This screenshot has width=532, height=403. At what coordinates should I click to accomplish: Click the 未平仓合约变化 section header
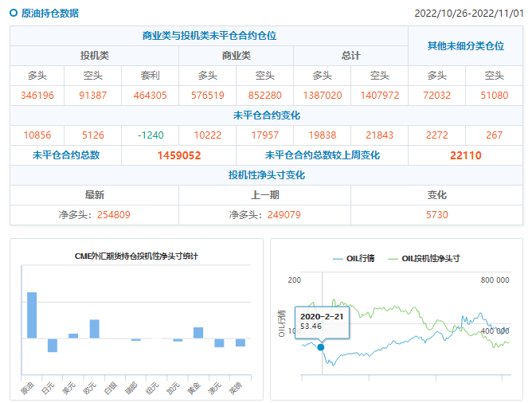(266, 115)
